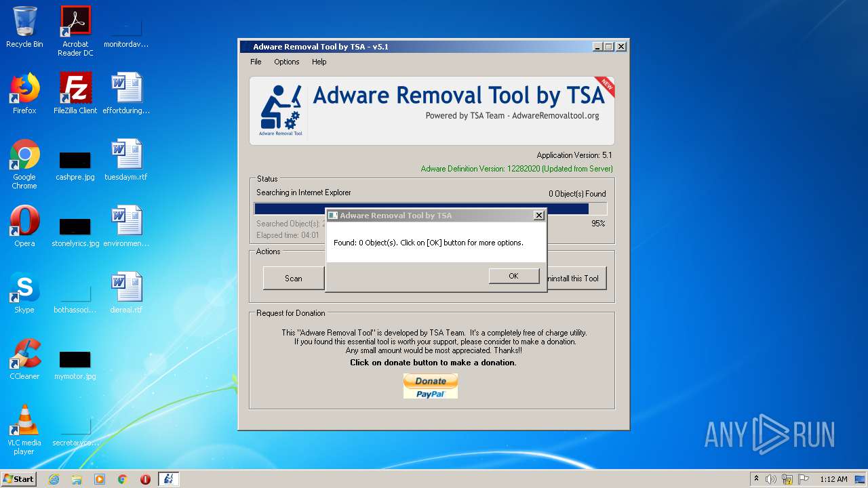
Task: Close the Found objects dialog
Action: 538,216
